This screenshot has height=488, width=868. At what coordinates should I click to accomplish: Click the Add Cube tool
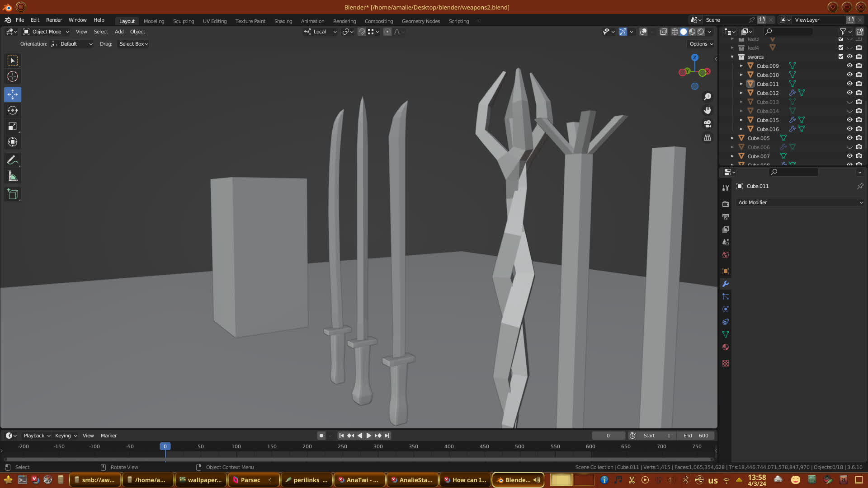click(x=13, y=194)
